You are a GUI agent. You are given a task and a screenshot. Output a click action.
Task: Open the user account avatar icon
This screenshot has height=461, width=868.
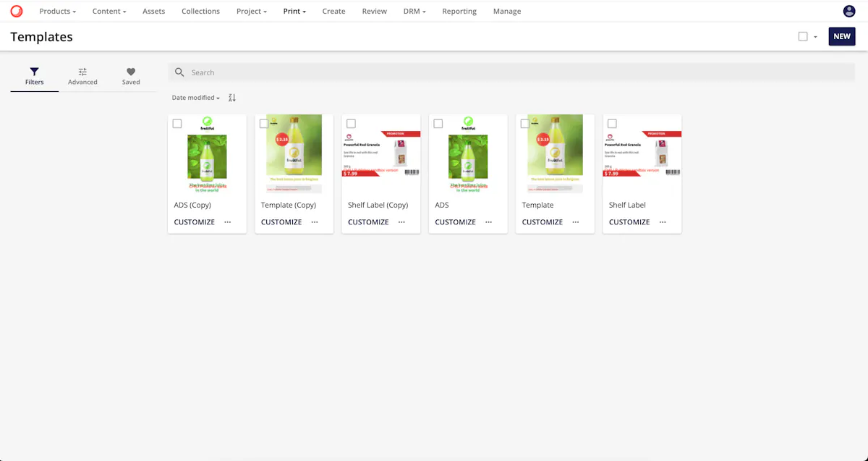[x=849, y=11]
